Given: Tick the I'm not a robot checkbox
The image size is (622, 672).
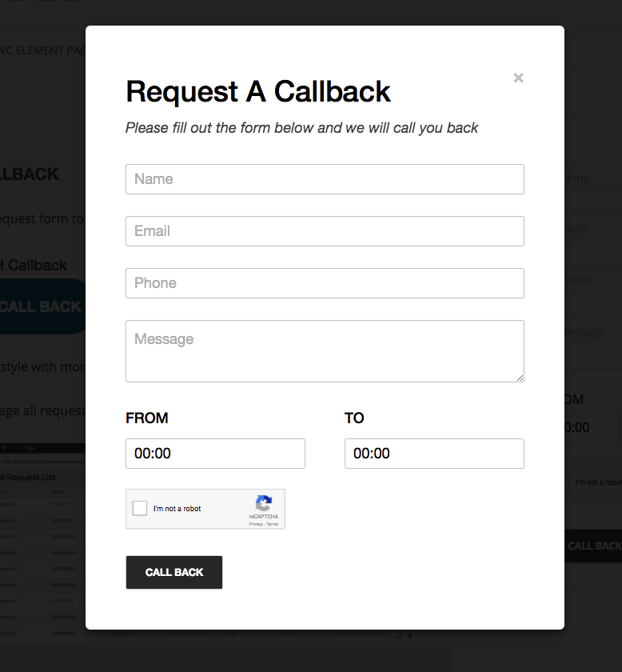Looking at the screenshot, I should 140,508.
